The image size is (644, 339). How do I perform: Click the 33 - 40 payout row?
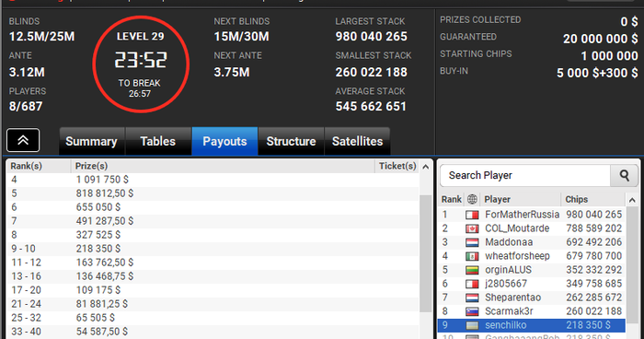(213, 332)
